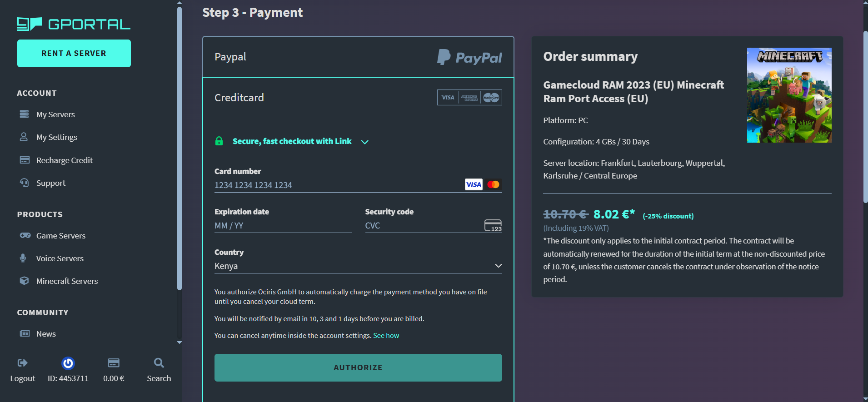
Task: Open the Support page
Action: (x=51, y=183)
